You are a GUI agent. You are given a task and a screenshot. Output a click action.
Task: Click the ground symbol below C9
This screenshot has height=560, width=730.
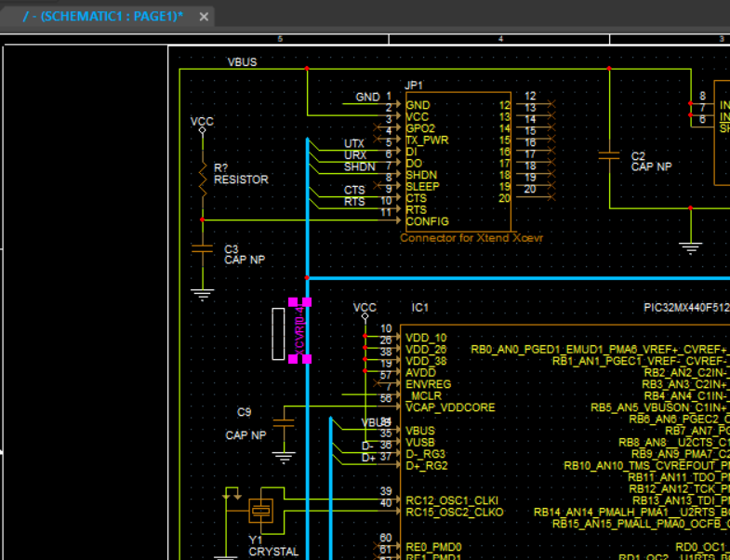point(284,458)
